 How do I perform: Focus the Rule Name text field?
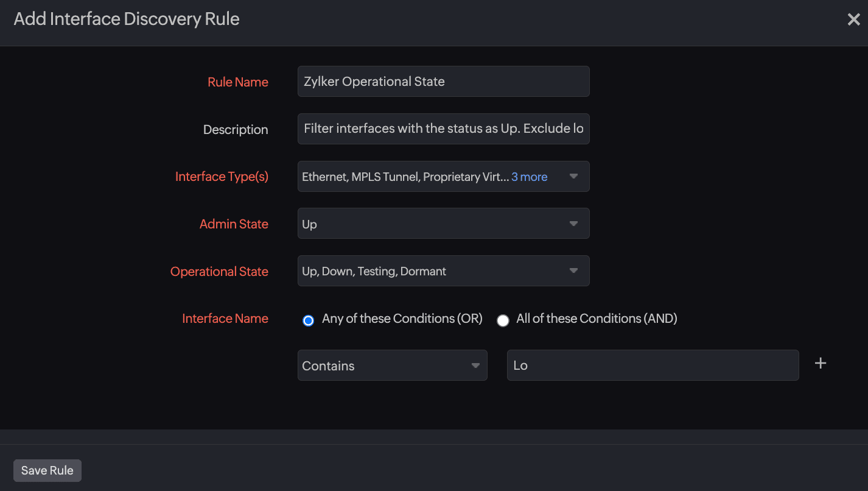click(443, 82)
